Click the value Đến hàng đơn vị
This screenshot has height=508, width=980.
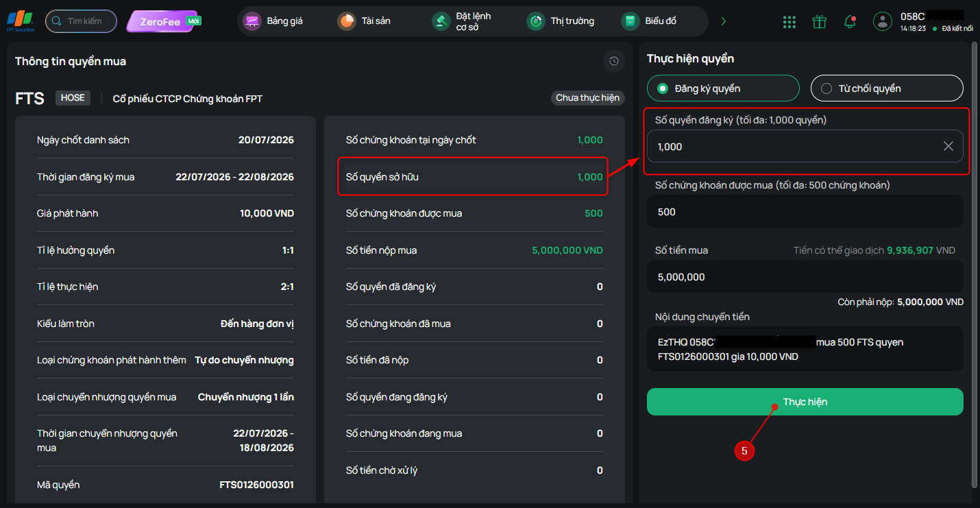tap(258, 324)
